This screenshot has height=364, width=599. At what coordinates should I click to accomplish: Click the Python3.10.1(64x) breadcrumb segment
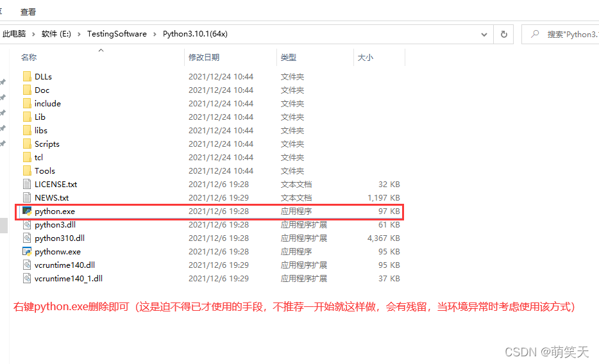[195, 33]
